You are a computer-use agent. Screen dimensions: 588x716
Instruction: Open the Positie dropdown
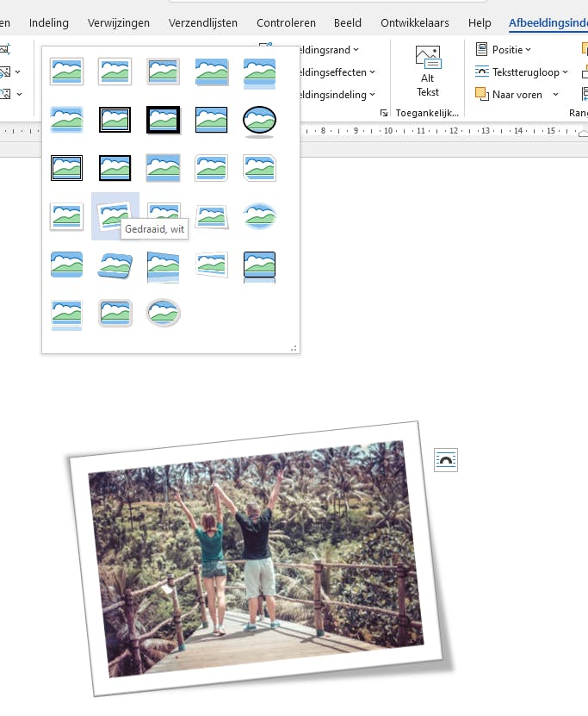[503, 49]
